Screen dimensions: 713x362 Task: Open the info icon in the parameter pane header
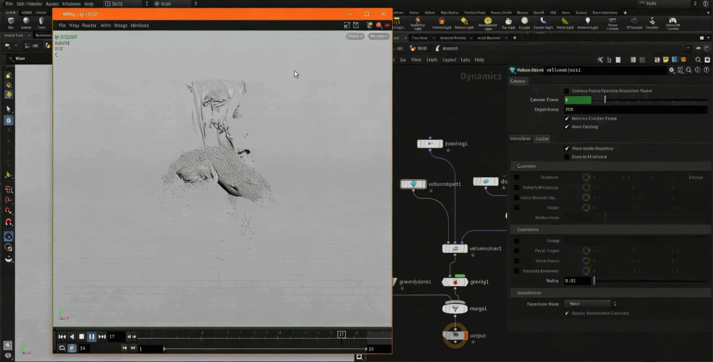pyautogui.click(x=698, y=70)
